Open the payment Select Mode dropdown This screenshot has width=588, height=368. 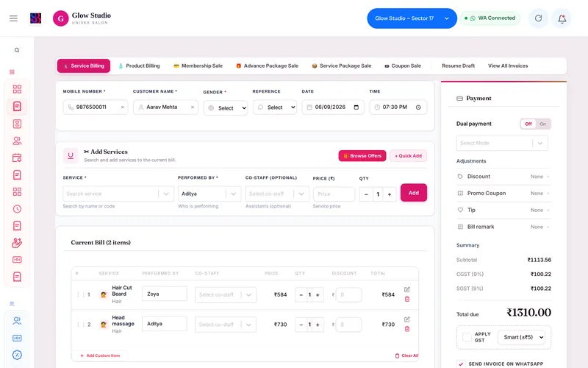[502, 143]
